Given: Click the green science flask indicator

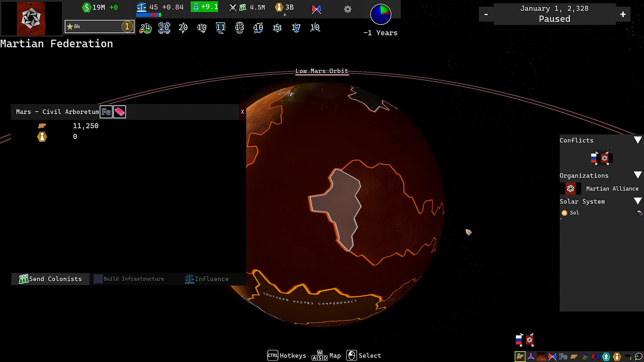Looking at the screenshot, I should (x=204, y=7).
